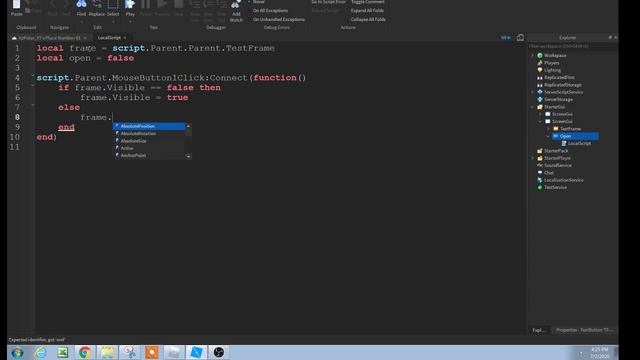
Task: Collapse the Open button node arrow
Action: [548, 136]
